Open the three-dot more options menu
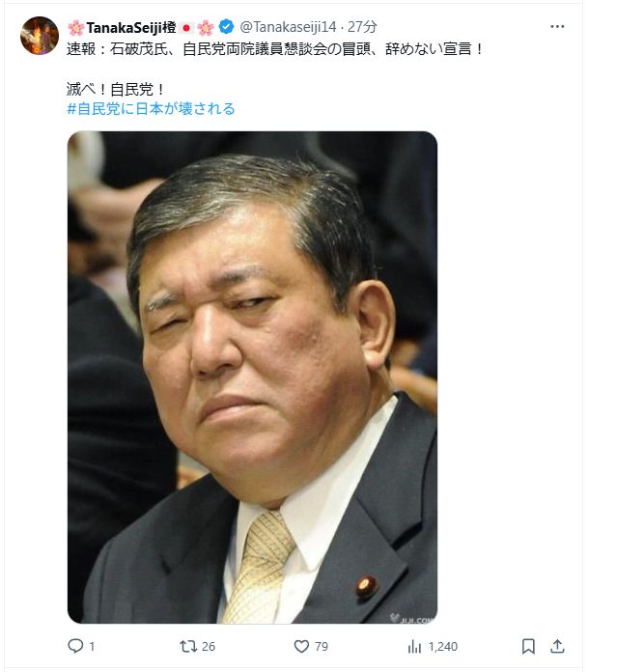617x672 pixels. (x=557, y=27)
